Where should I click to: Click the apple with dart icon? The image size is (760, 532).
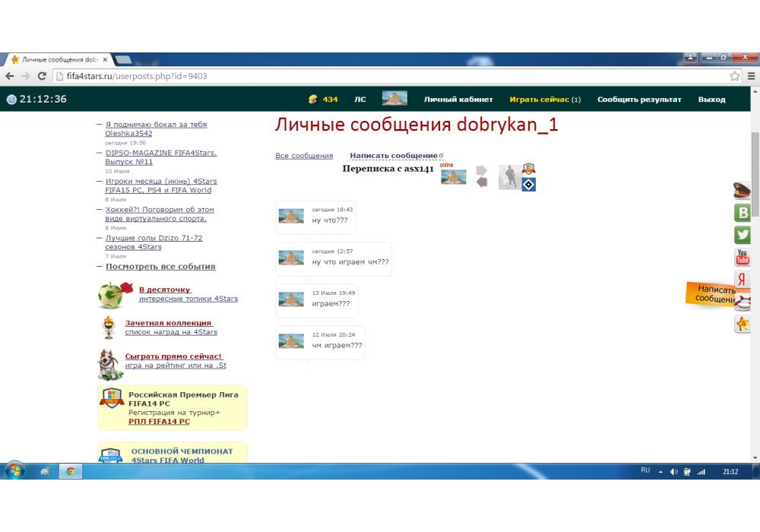point(111,295)
